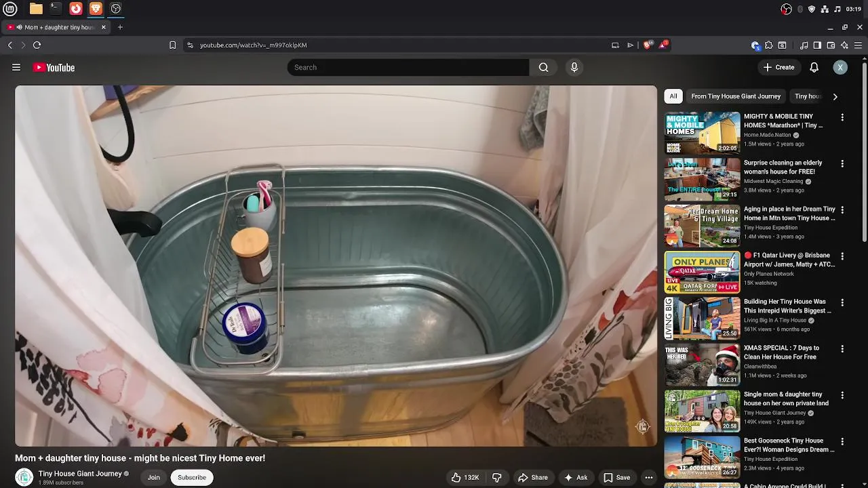Open options for Best Gooseneck video

[x=842, y=441]
